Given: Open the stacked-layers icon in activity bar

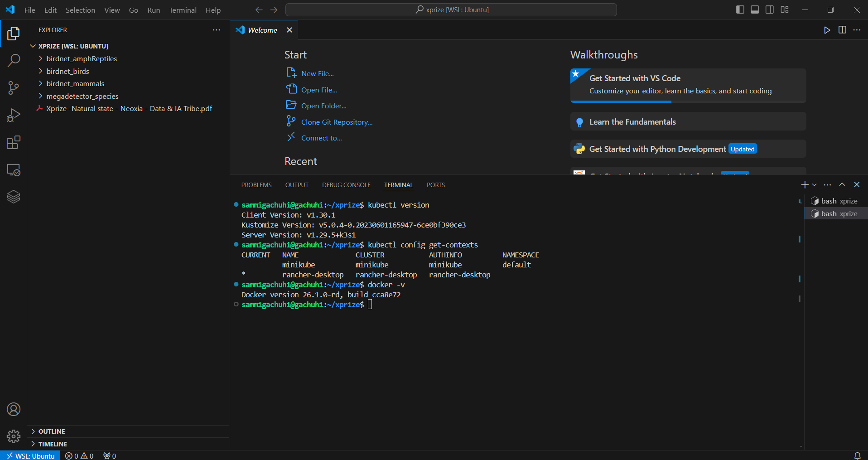Looking at the screenshot, I should click(x=14, y=197).
